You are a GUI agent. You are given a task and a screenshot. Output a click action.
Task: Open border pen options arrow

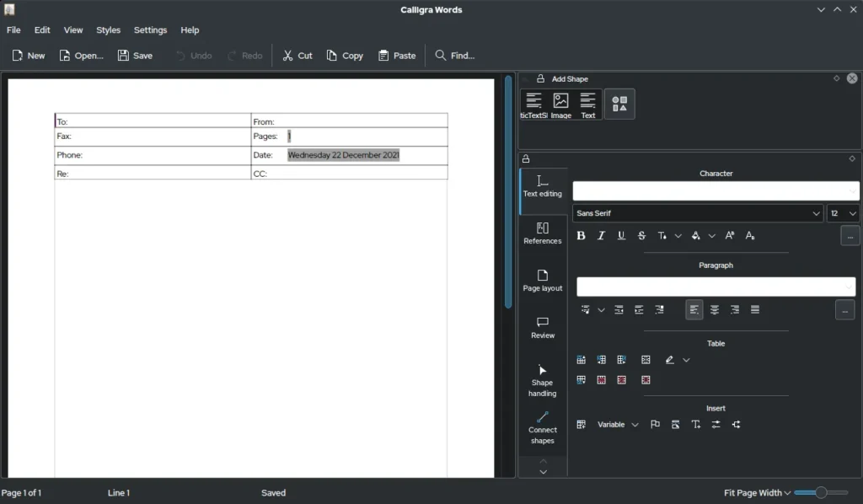click(x=686, y=361)
